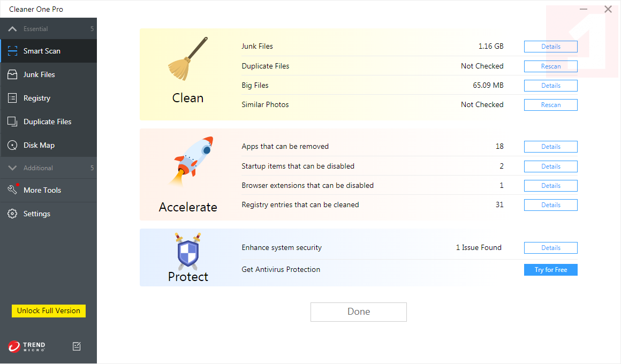621x364 pixels.
Task: Click the Settings gear icon
Action: click(12, 214)
